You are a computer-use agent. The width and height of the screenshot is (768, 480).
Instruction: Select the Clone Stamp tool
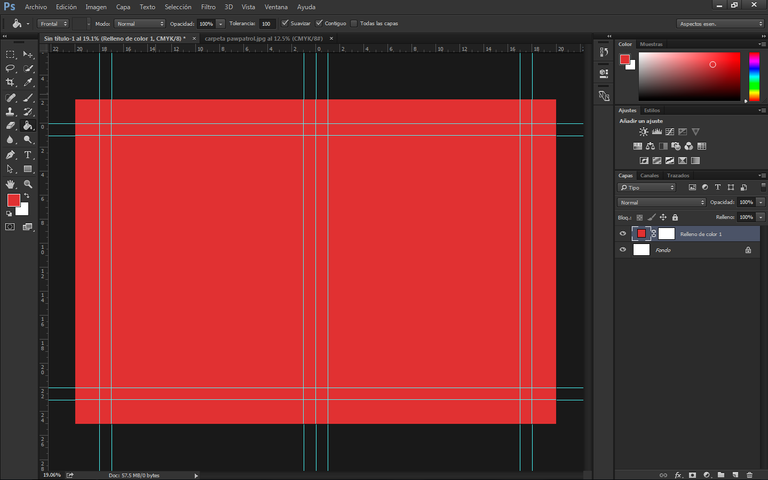click(x=10, y=112)
